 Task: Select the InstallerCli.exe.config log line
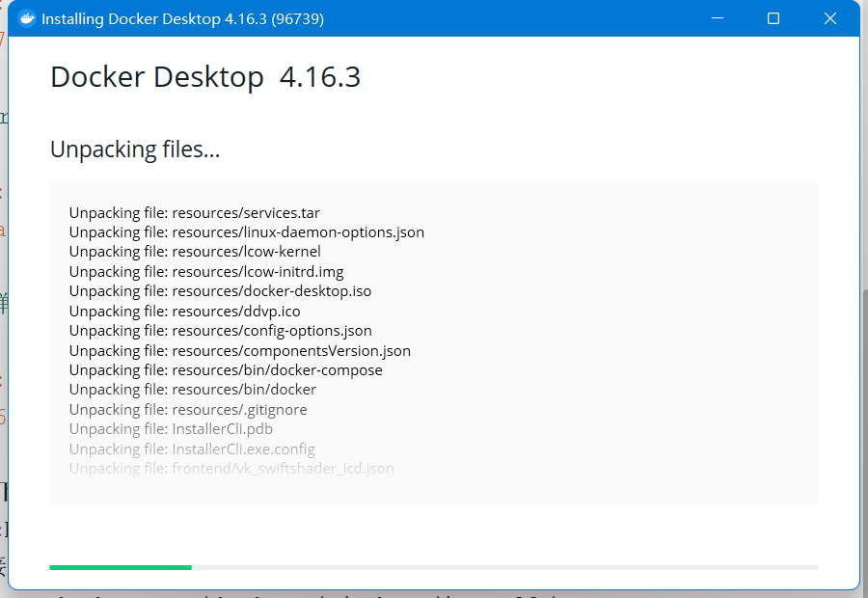191,448
